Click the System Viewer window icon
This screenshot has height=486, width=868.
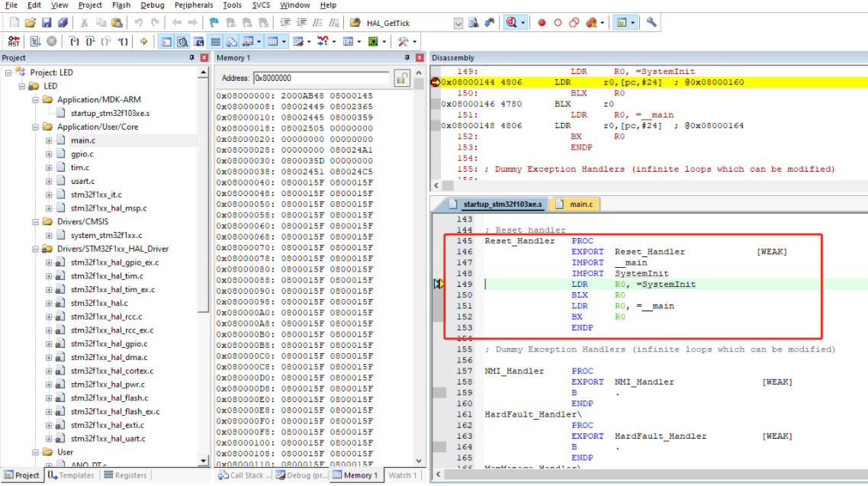coord(373,41)
